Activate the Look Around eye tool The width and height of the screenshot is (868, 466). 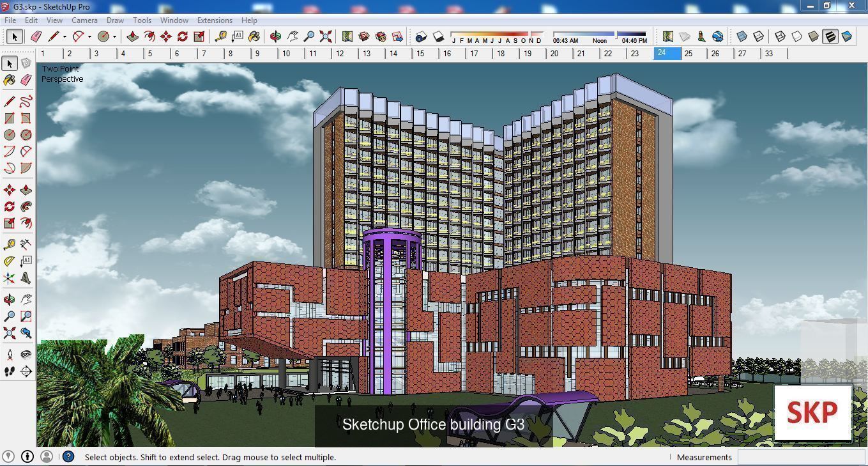pyautogui.click(x=26, y=355)
